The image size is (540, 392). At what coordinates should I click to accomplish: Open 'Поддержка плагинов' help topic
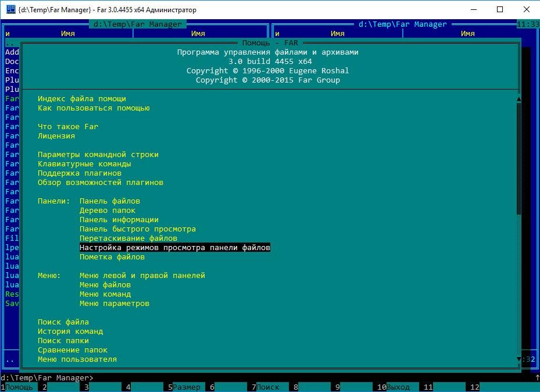[80, 173]
